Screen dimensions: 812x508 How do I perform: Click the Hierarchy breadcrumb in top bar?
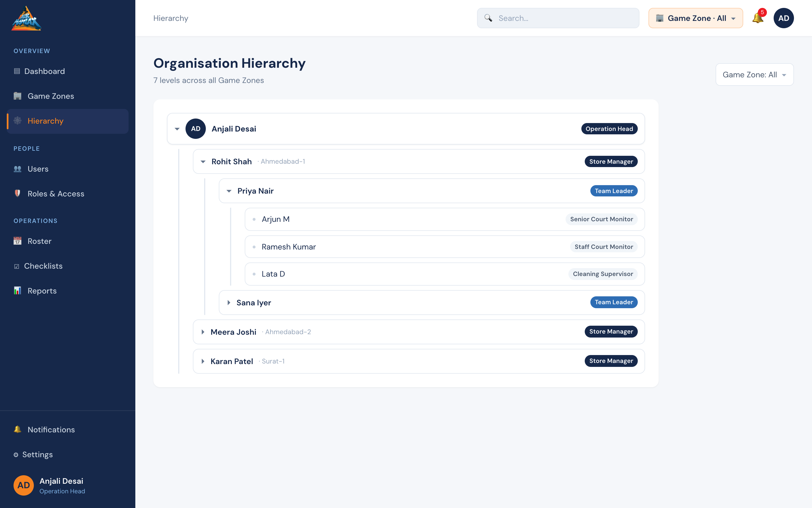point(171,18)
